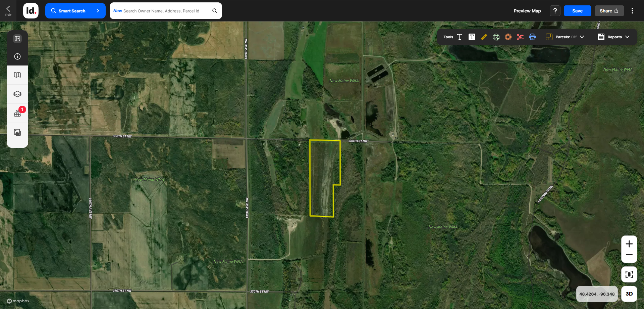The width and height of the screenshot is (644, 309).
Task: Choose the orange concentric rings tool
Action: pyautogui.click(x=508, y=37)
